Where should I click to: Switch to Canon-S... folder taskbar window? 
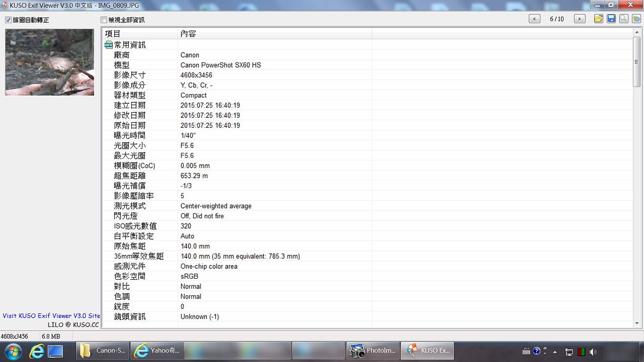pyautogui.click(x=103, y=351)
